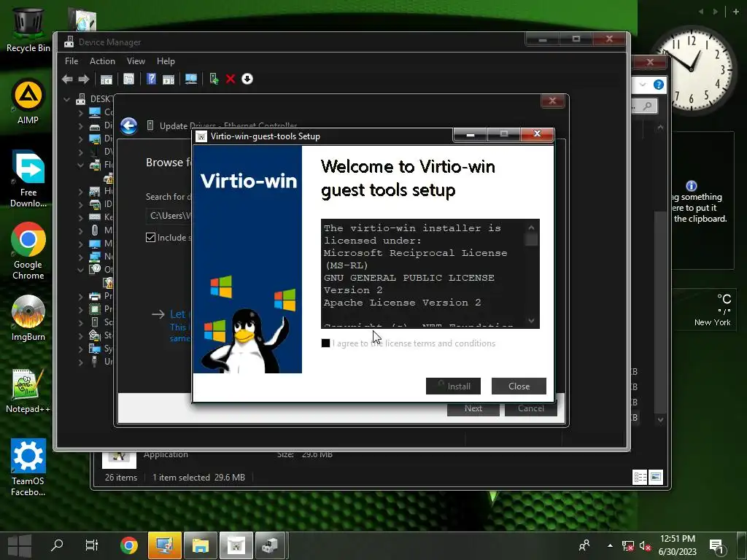
Task: Select the ImgBurn desktop icon
Action: [x=28, y=318]
